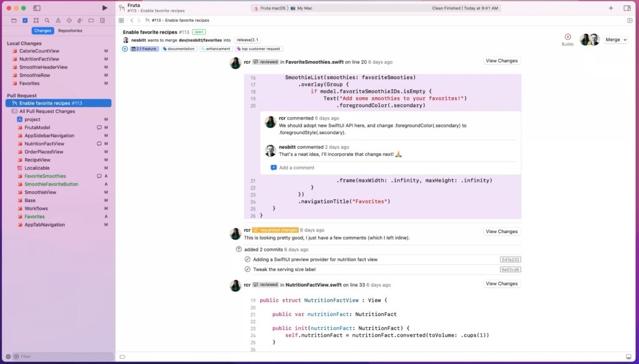Toggle the debug area at bottom right
Image resolution: width=639 pixels, height=364 pixels.
(x=628, y=357)
